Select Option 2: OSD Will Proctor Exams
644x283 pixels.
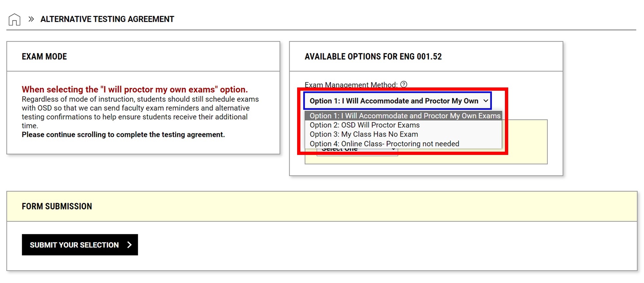365,125
